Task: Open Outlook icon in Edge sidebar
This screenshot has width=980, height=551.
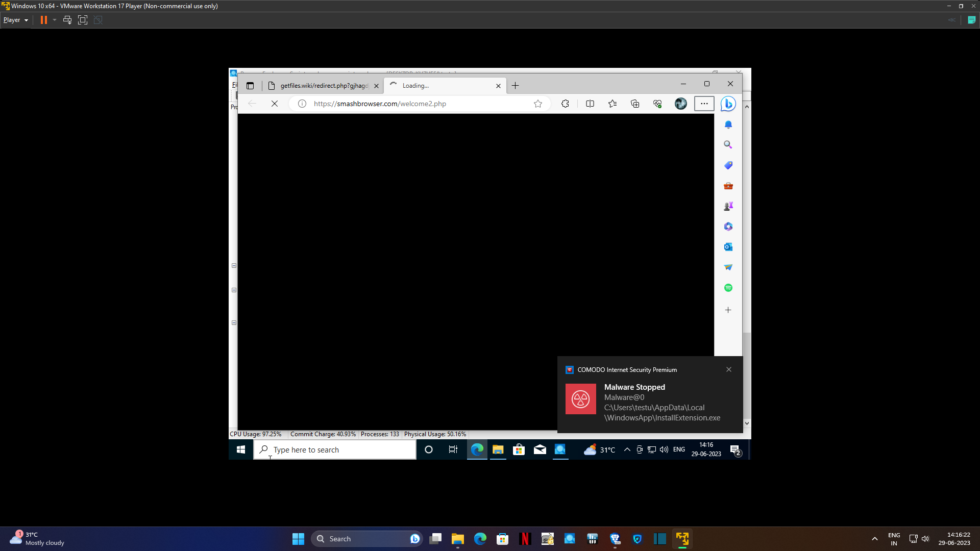Action: click(728, 247)
